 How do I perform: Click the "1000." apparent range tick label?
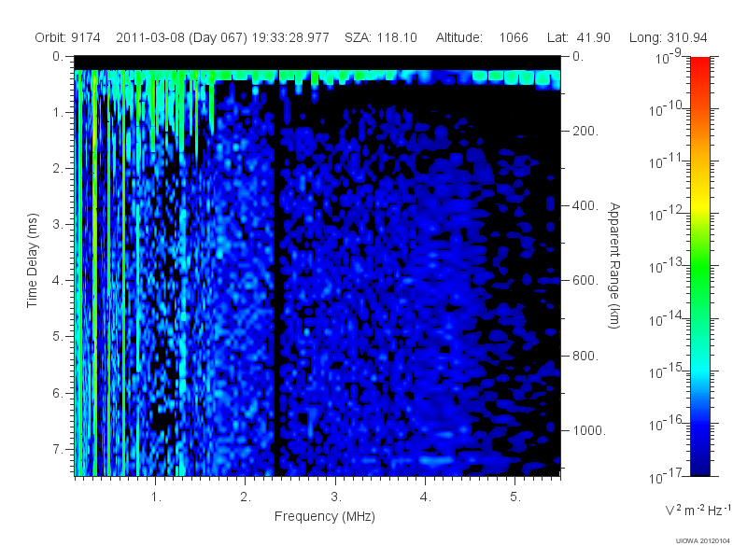tap(589, 430)
